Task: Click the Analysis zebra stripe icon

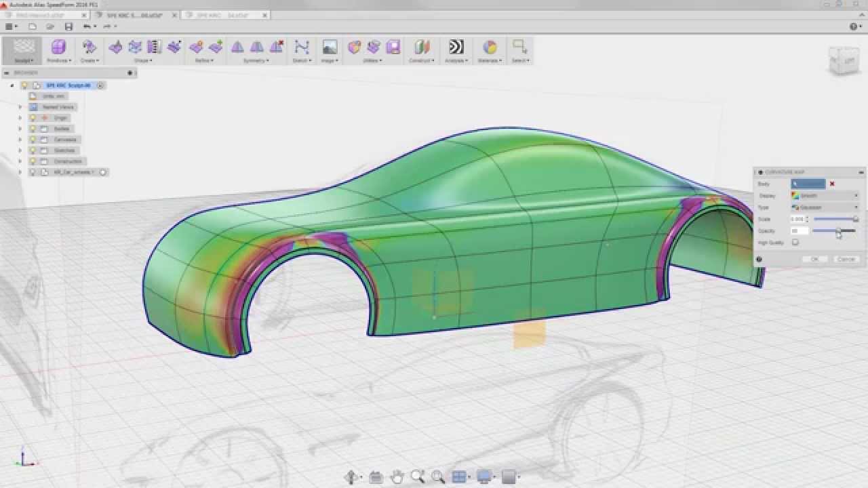Action: pyautogui.click(x=456, y=47)
